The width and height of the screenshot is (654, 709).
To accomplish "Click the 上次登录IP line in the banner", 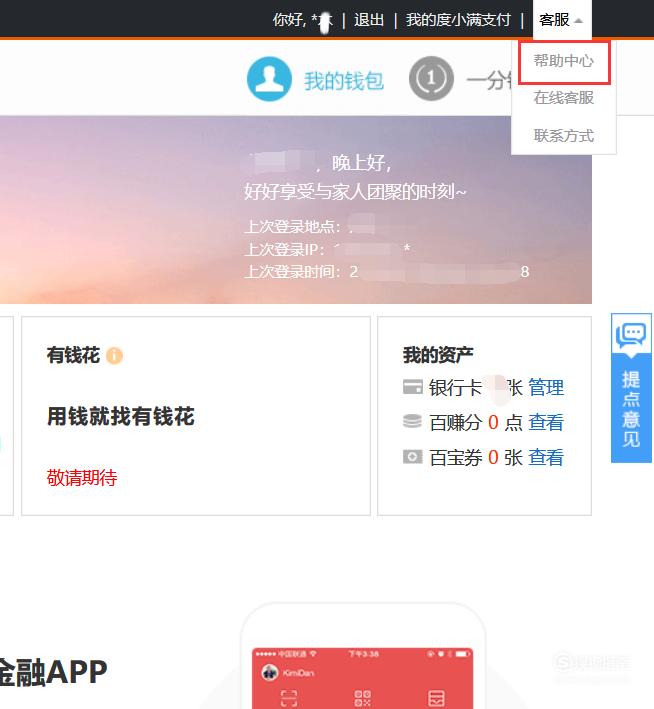I will pos(327,249).
